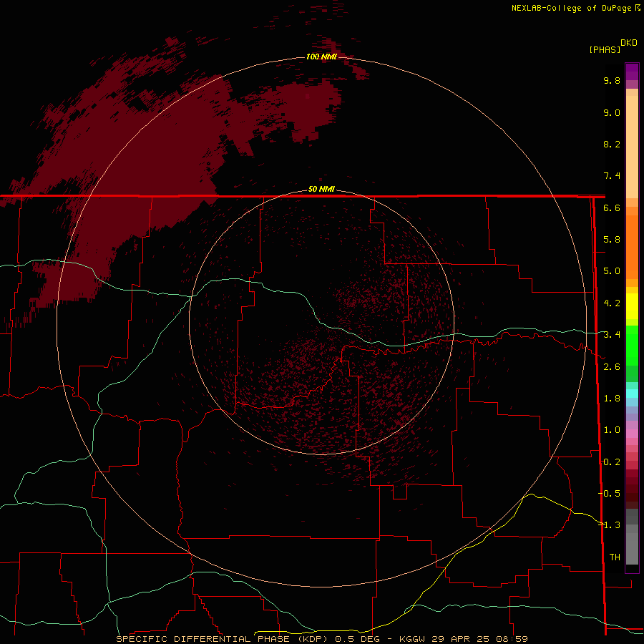Click the 08:59 timestamp text
The height and width of the screenshot is (644, 644).
(512, 639)
